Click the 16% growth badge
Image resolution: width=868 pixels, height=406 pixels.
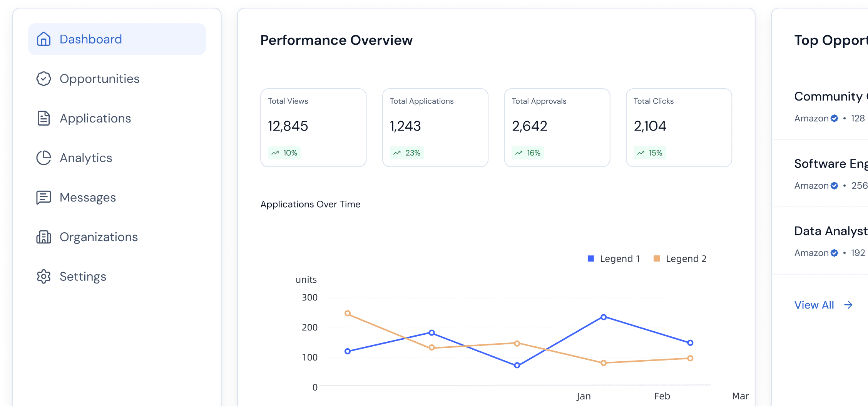528,153
